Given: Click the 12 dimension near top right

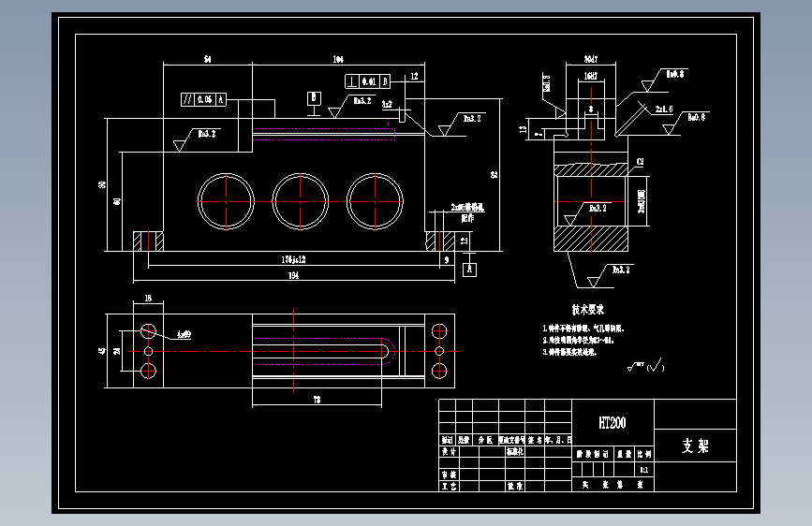Looking at the screenshot, I should (x=414, y=76).
